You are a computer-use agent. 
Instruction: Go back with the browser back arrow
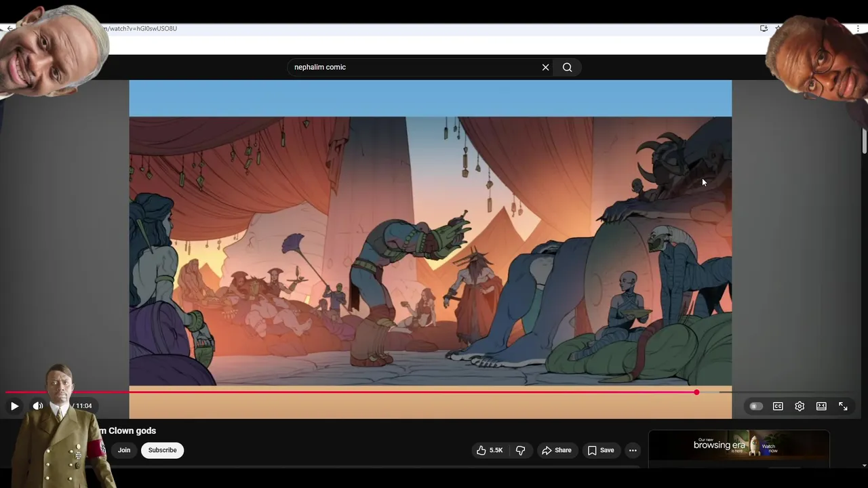click(9, 28)
